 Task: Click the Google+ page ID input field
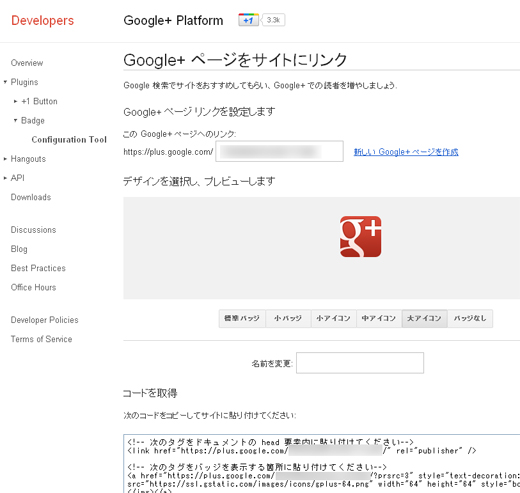pyautogui.click(x=279, y=151)
